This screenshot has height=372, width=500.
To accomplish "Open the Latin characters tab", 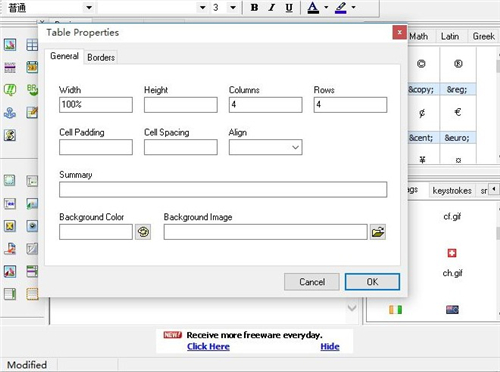I will [450, 36].
